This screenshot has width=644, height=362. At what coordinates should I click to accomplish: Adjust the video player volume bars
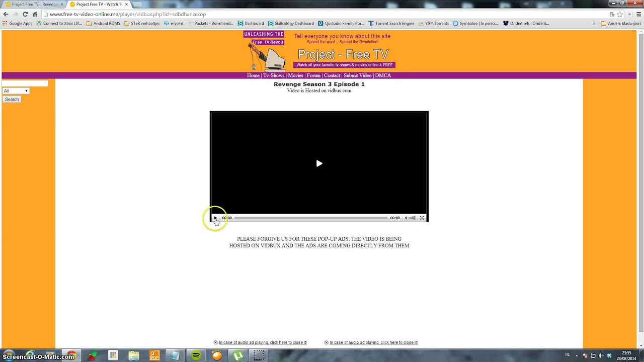tap(413, 218)
